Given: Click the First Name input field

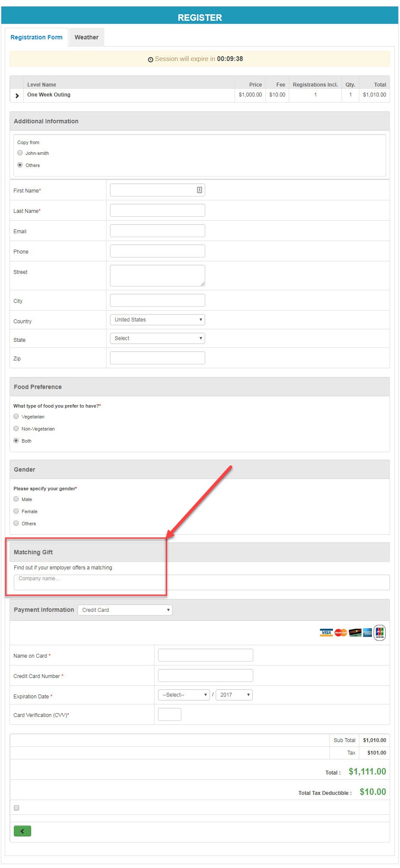Looking at the screenshot, I should pyautogui.click(x=157, y=190).
